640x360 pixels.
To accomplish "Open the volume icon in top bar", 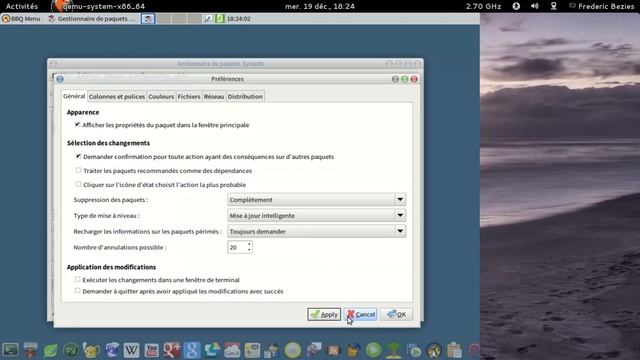I will point(535,6).
